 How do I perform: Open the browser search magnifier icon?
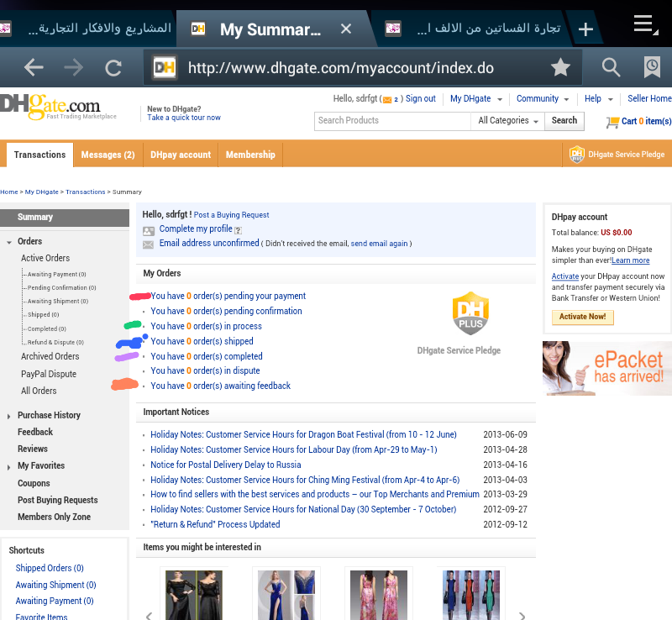[x=611, y=68]
